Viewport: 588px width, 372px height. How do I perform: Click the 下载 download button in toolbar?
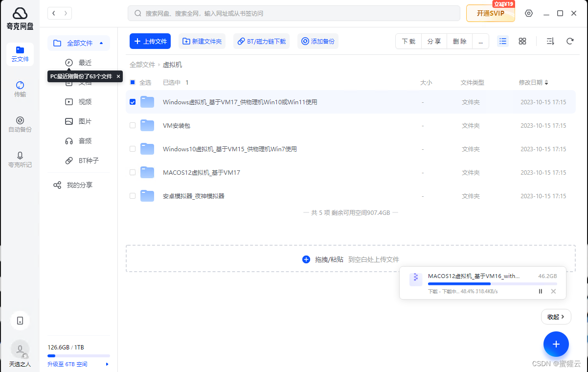(408, 42)
